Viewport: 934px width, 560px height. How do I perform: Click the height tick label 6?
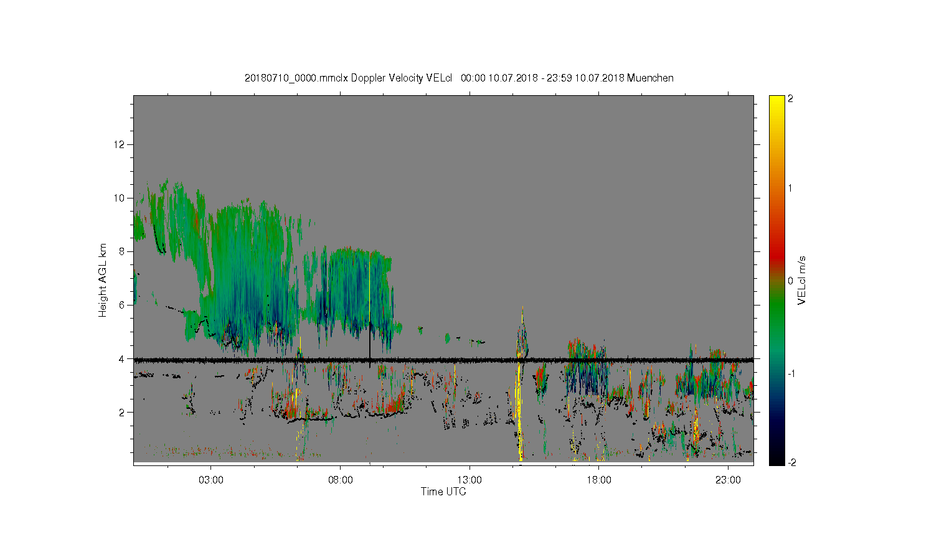point(123,305)
